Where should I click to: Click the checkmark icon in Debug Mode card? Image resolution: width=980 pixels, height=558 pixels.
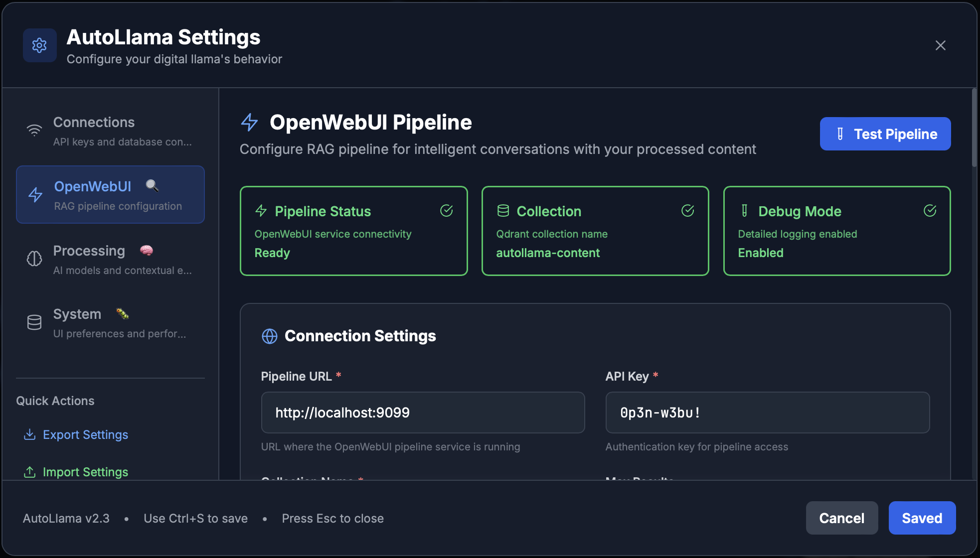(930, 211)
